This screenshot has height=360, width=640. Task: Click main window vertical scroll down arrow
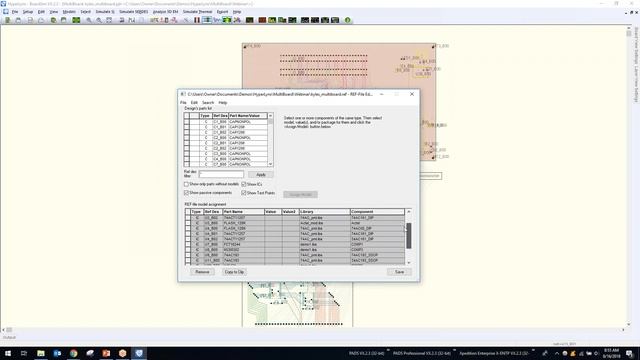tap(629, 324)
